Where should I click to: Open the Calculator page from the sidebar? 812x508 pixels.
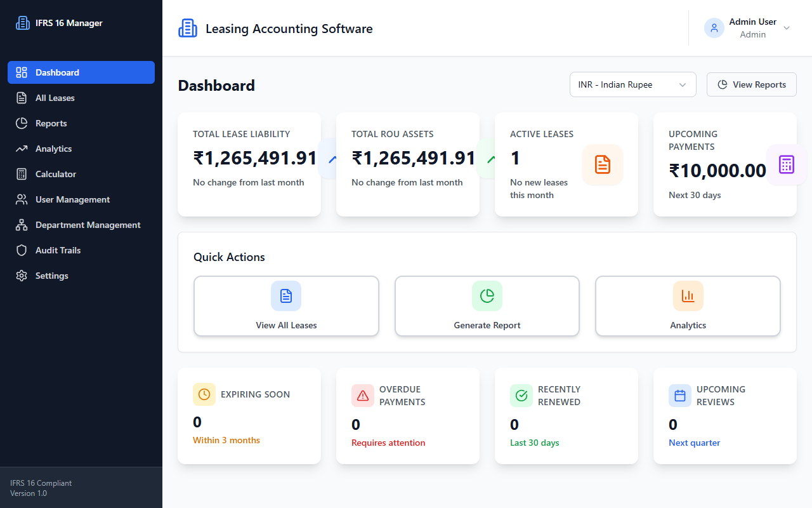click(81, 174)
